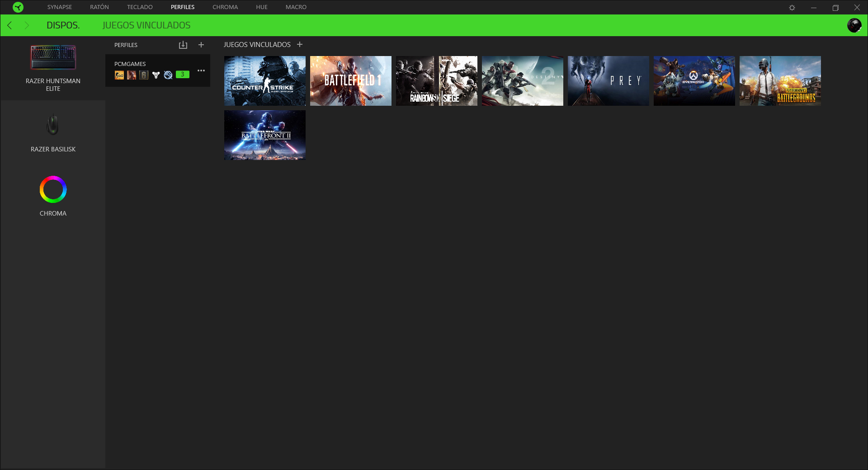868x470 pixels.
Task: Select Razer Basilisk mouse device
Action: point(53,133)
